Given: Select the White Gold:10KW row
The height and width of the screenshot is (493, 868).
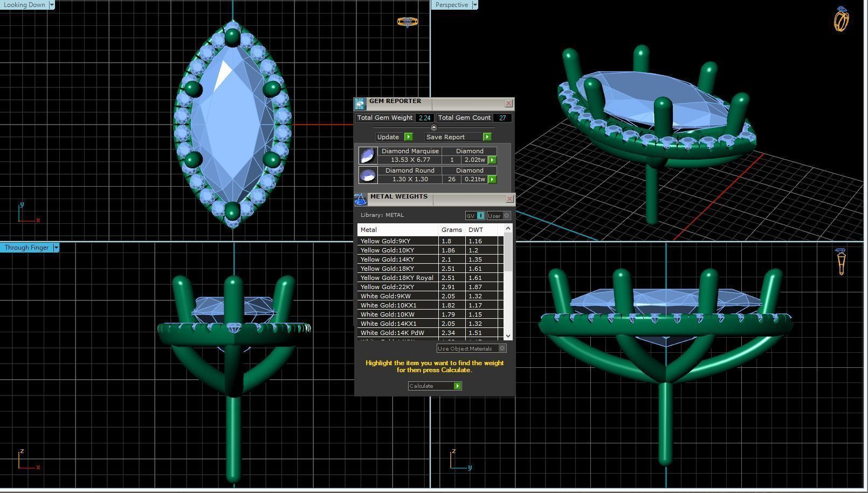Looking at the screenshot, I should coord(430,314).
